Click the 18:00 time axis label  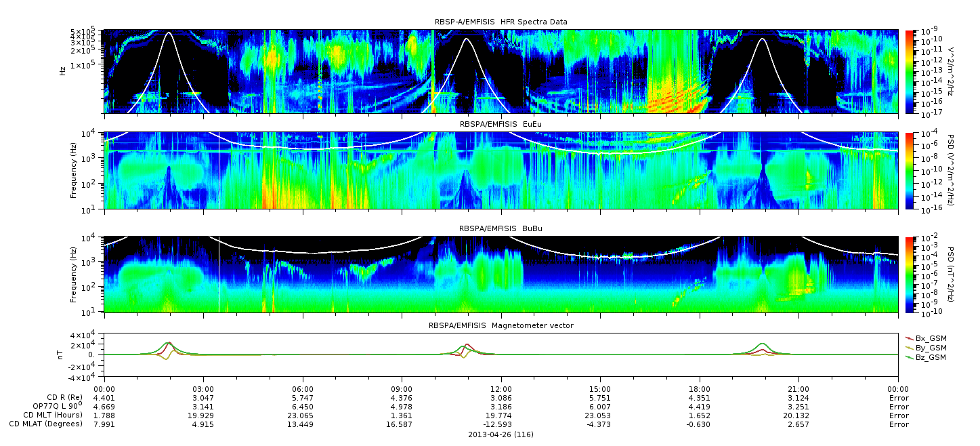pos(700,388)
